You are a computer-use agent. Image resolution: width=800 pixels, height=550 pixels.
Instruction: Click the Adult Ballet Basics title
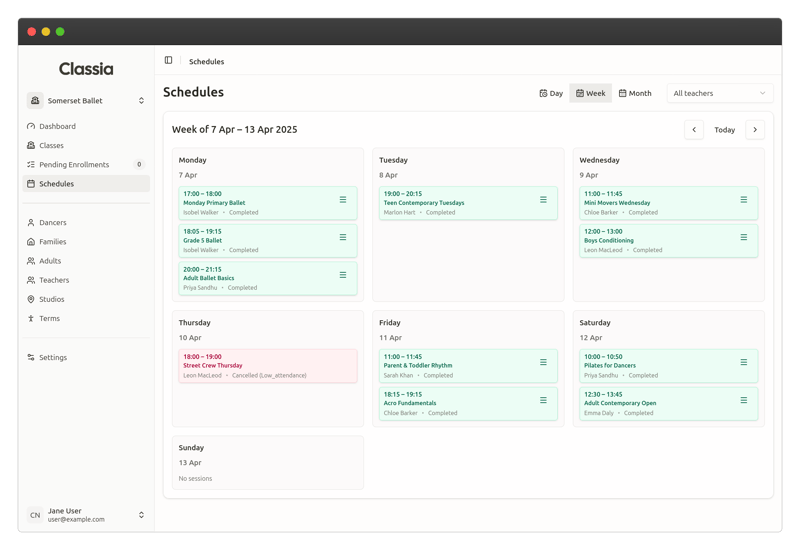[x=209, y=278]
